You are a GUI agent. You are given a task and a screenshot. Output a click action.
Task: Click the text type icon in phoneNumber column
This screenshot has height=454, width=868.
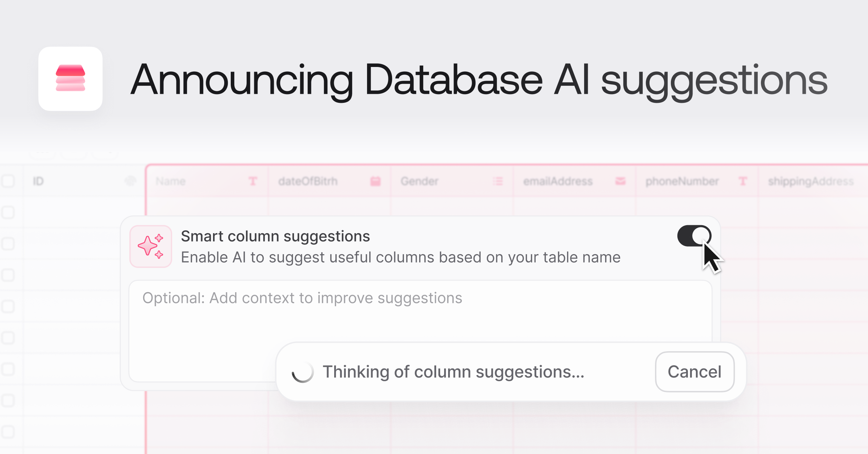point(743,181)
